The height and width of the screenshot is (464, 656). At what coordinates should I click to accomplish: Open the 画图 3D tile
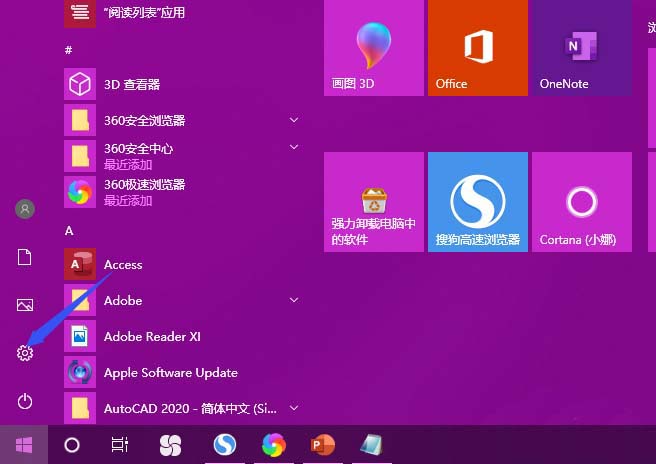tap(374, 47)
